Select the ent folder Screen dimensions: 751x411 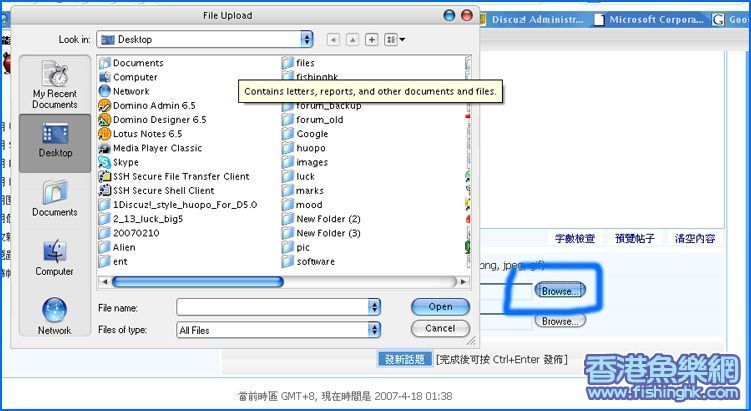[114, 262]
